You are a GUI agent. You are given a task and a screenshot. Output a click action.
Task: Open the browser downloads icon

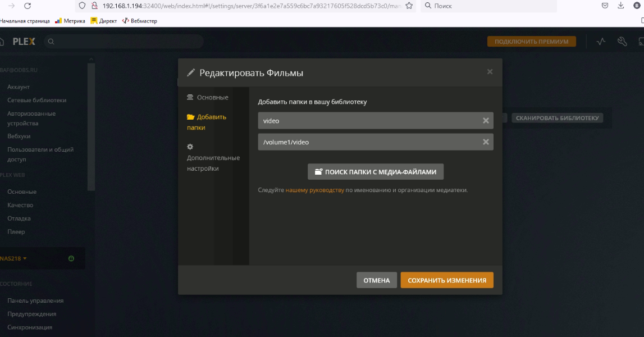pyautogui.click(x=621, y=6)
